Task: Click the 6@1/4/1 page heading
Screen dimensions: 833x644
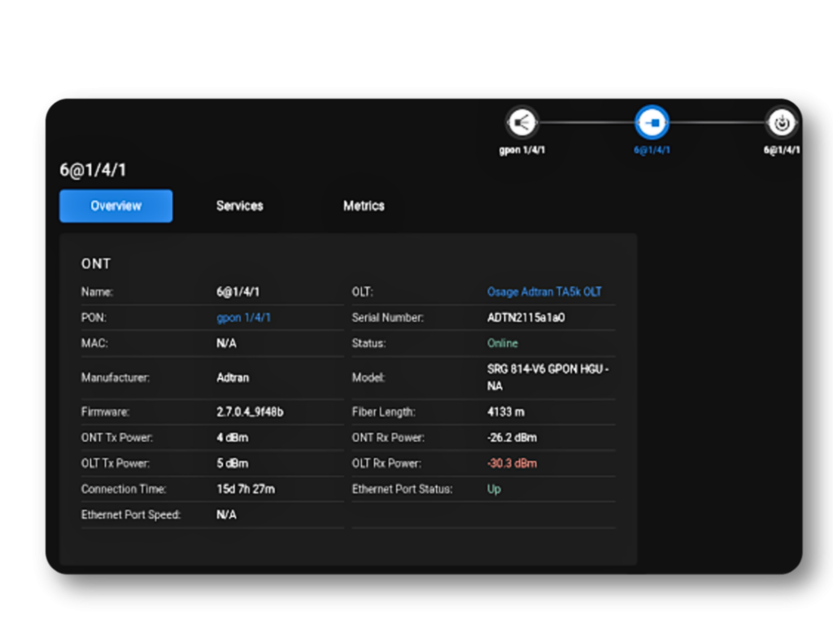Action: click(x=93, y=170)
